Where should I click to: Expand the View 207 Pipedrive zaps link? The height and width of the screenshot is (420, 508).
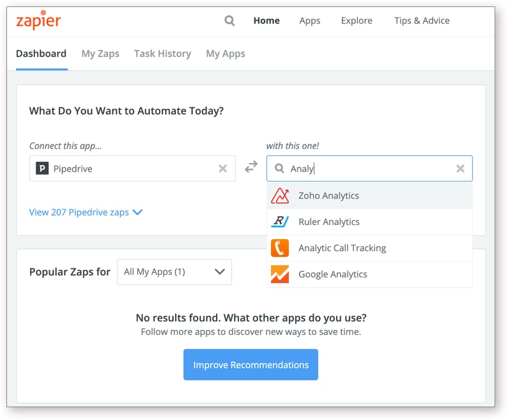click(x=86, y=212)
